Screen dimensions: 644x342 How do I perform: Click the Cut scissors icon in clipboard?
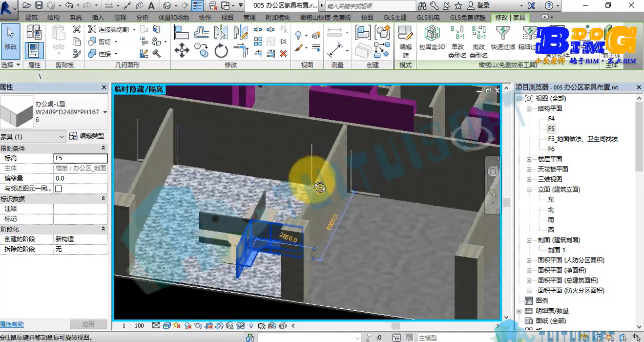point(77,29)
